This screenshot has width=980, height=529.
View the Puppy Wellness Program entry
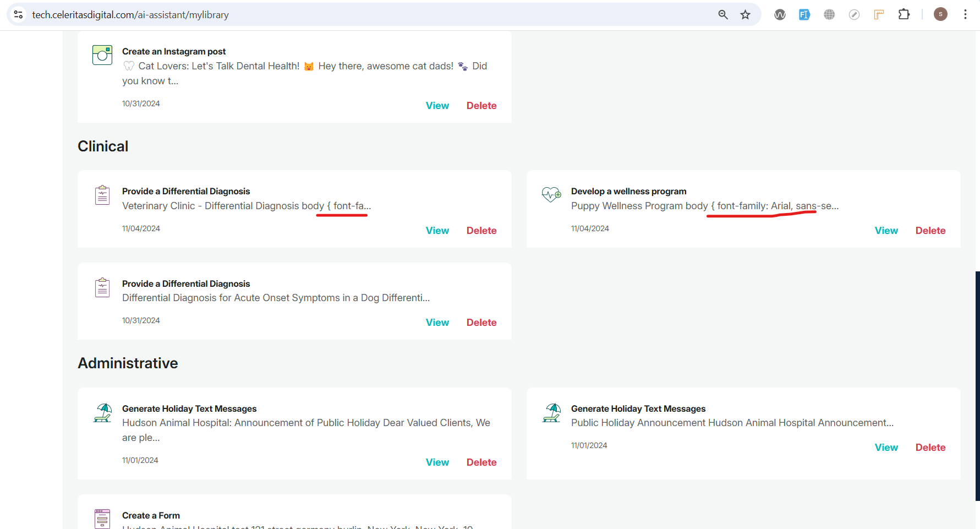click(x=886, y=231)
